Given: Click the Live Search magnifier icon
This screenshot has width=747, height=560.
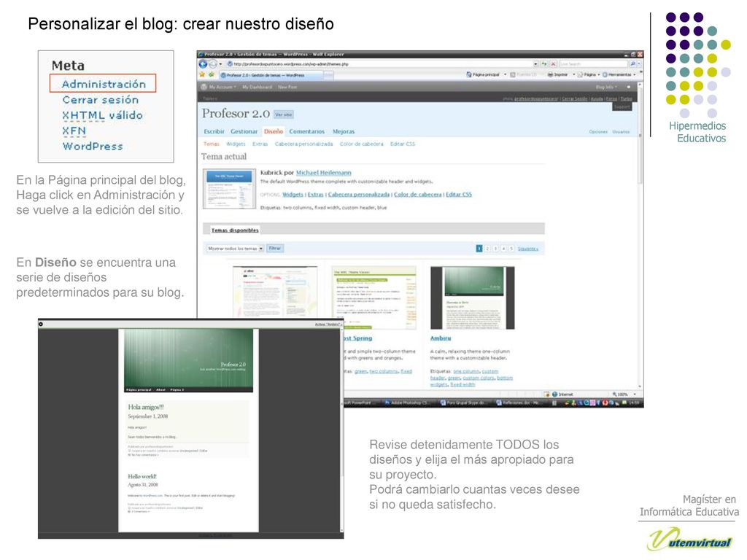Looking at the screenshot, I should [632, 64].
